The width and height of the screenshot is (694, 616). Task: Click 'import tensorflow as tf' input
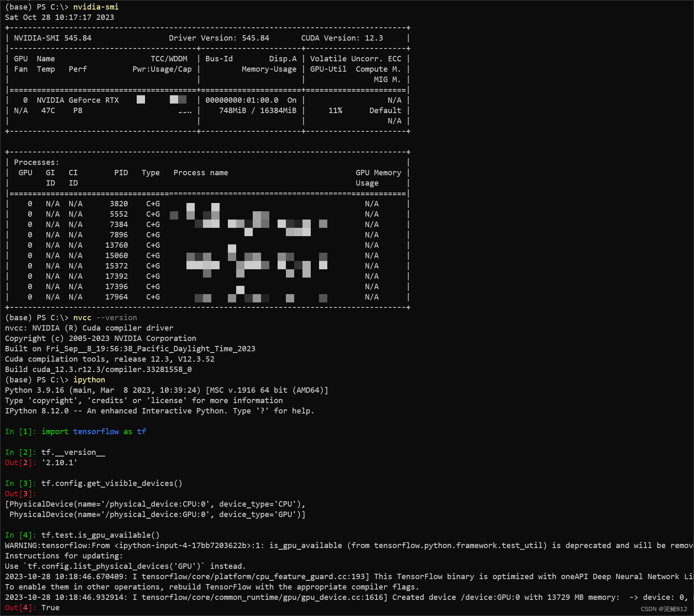(x=94, y=432)
